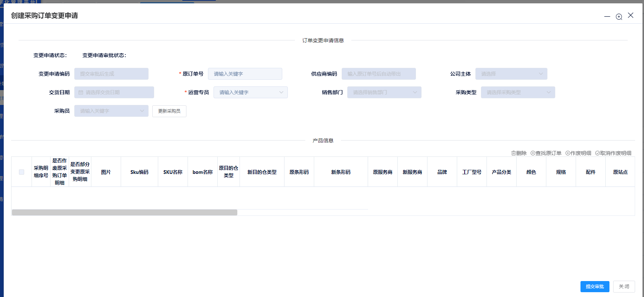
Task: Click the 原服务商 column header
Action: point(383,172)
